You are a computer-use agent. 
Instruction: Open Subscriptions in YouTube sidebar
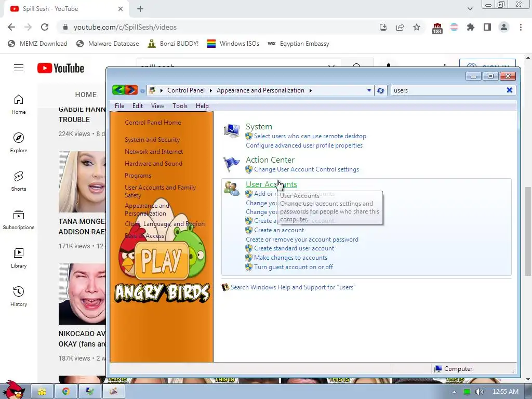pos(19,220)
